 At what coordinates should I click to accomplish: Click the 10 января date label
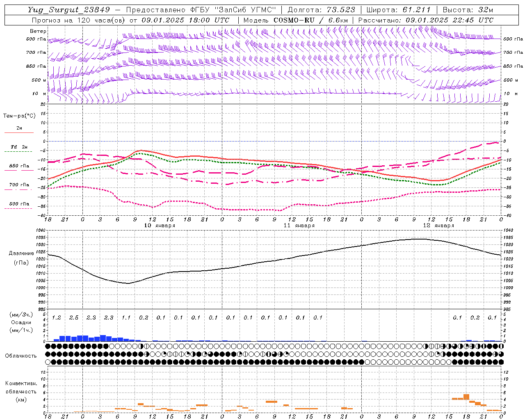tap(160, 226)
